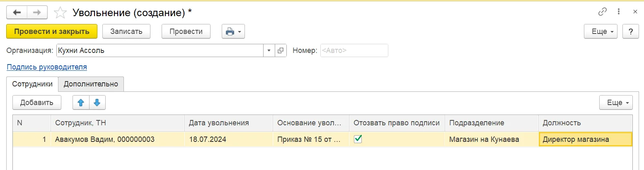Go back with the left arrow button
This screenshot has width=644, height=170.
tap(17, 12)
